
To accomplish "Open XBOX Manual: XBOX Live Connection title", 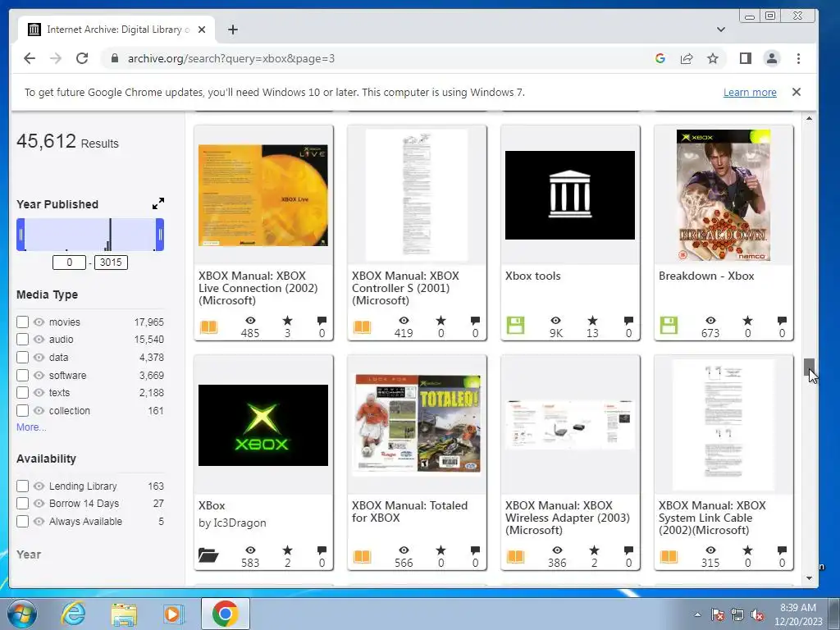I will pos(258,288).
